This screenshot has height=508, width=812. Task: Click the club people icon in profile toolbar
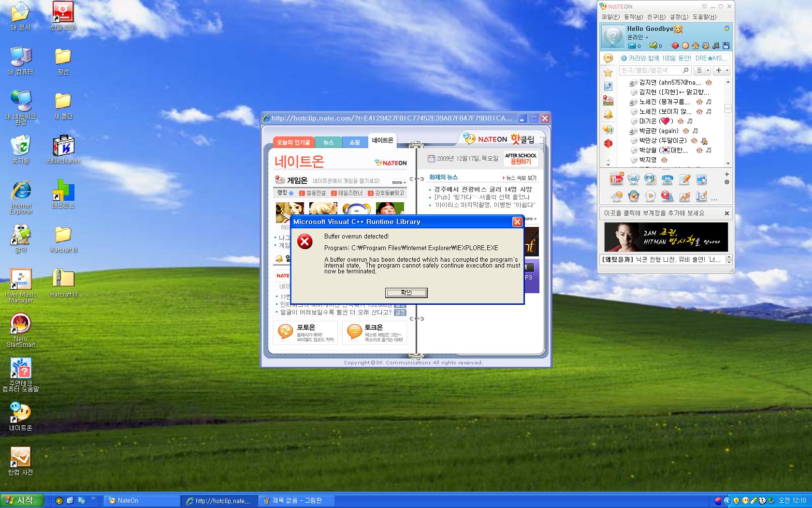tap(706, 45)
